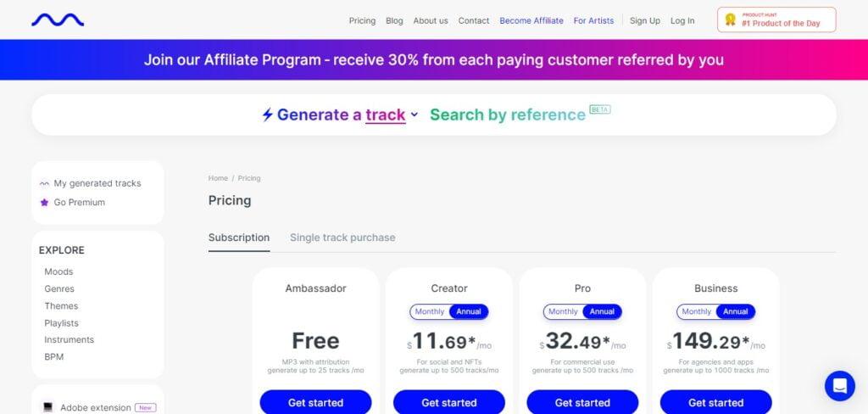Open Pricing in the top navigation
This screenshot has width=868, height=414.
[362, 20]
